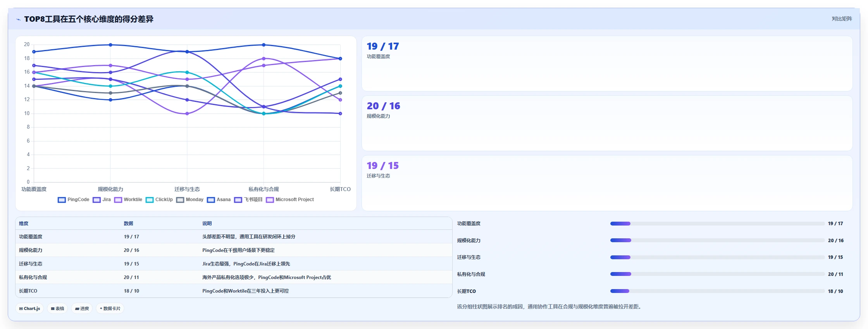Screen dimensions: 868x329
Task: Click table value 19 / 15
Action: (x=131, y=264)
